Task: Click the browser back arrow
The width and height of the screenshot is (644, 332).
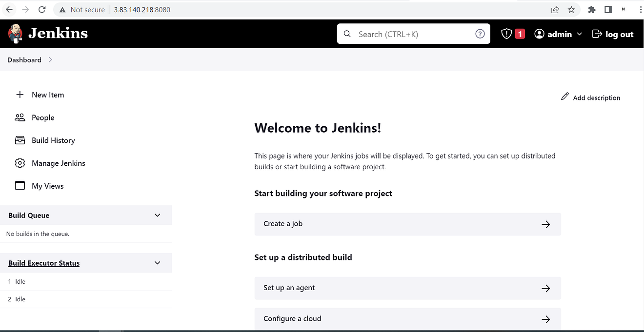Action: point(9,9)
